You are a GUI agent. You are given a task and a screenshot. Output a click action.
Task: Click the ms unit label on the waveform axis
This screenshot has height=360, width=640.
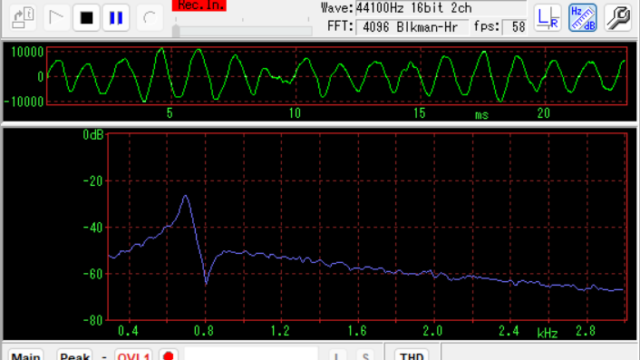(x=482, y=115)
